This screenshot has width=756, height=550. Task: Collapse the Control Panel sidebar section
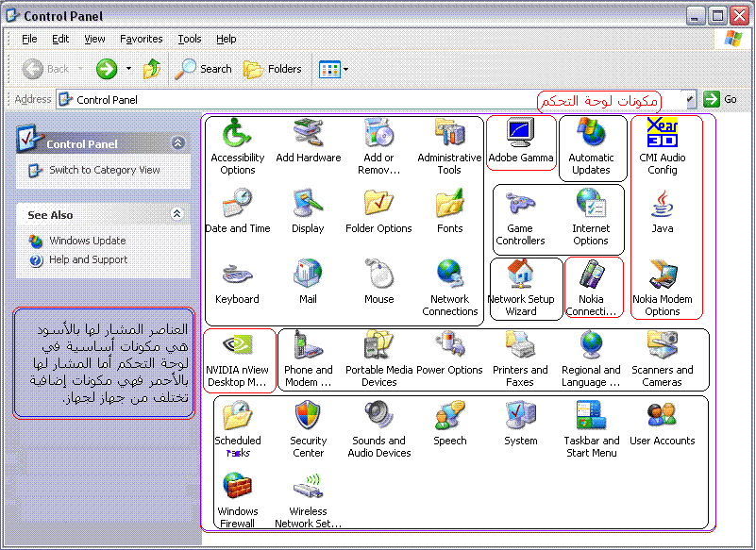click(x=178, y=143)
